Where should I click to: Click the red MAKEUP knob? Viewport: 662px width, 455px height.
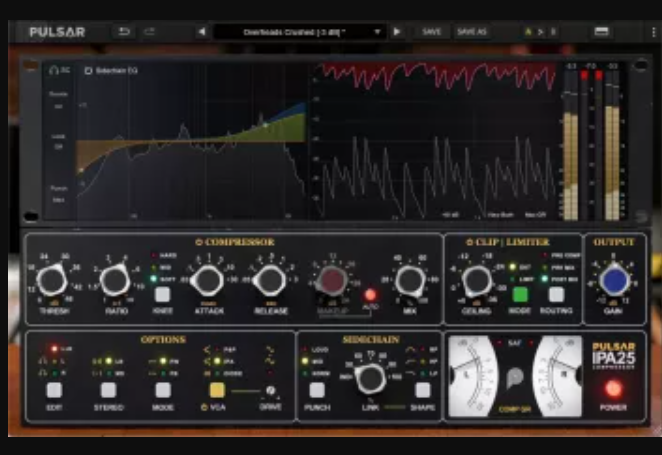[332, 280]
